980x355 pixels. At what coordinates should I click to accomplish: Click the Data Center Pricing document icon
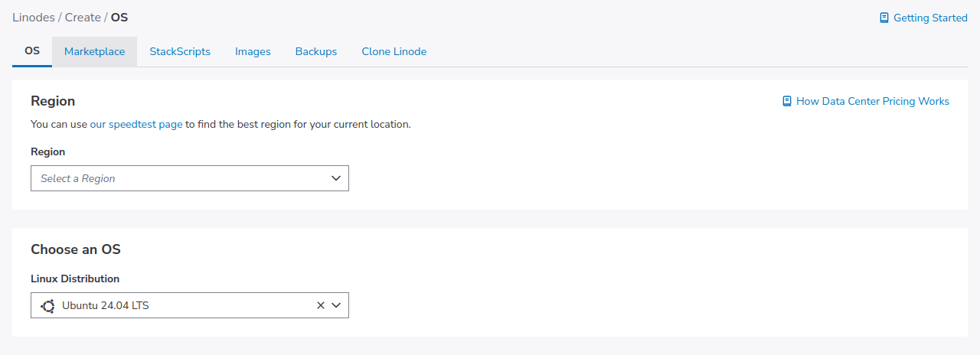point(787,101)
